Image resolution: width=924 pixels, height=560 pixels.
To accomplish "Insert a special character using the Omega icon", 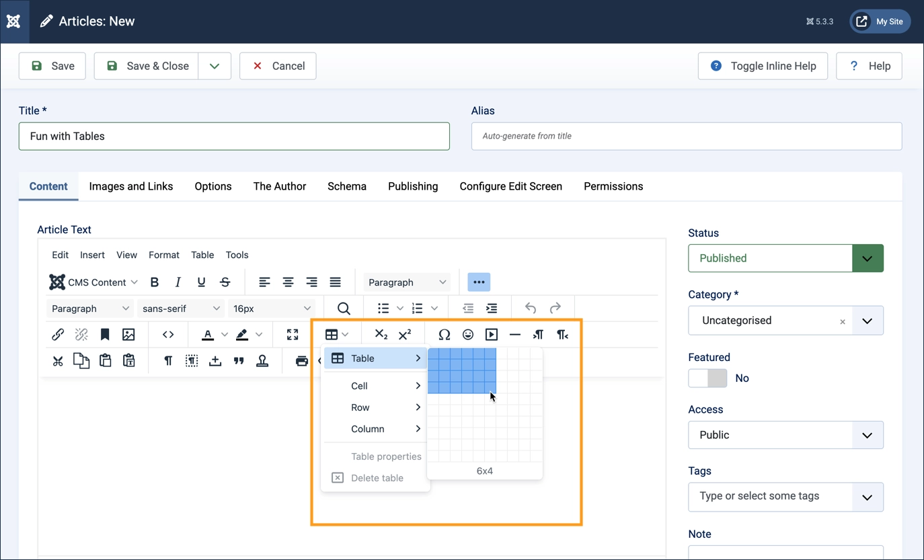I will (445, 334).
